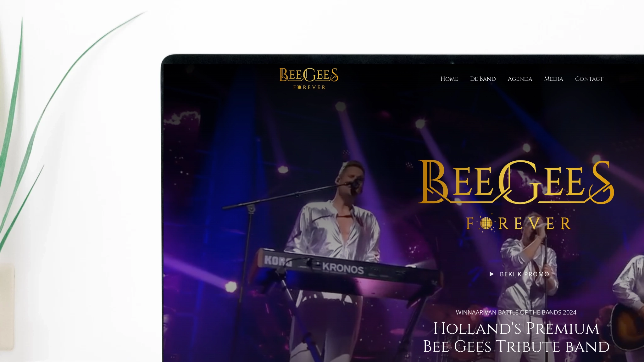The height and width of the screenshot is (362, 644).
Task: Go to the Agenda section
Action: (x=520, y=79)
